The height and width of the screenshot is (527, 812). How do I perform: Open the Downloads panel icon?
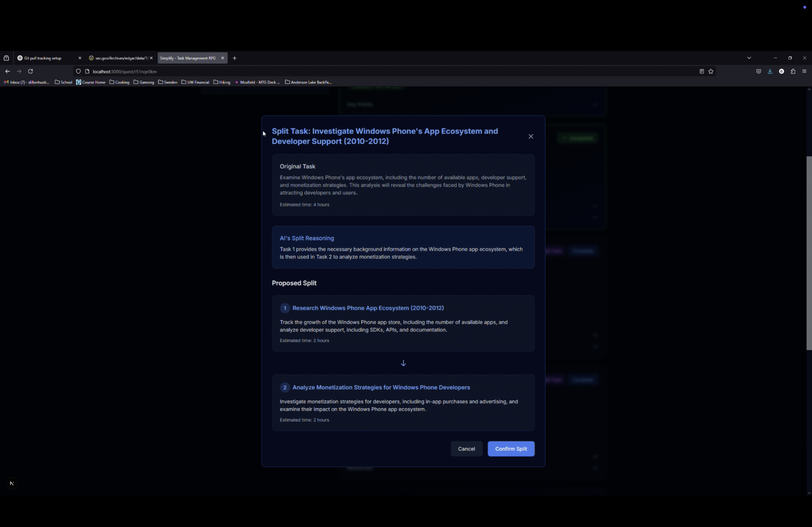coord(770,71)
